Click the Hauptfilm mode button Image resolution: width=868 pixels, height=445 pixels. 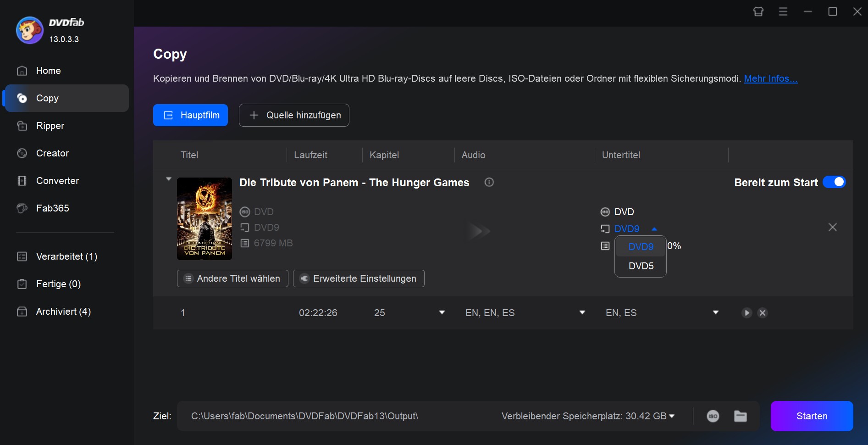(190, 115)
